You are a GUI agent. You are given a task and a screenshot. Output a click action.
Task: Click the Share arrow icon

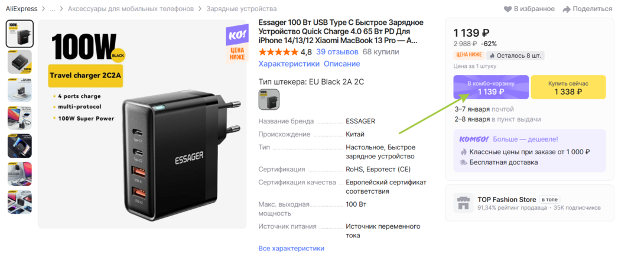[567, 9]
